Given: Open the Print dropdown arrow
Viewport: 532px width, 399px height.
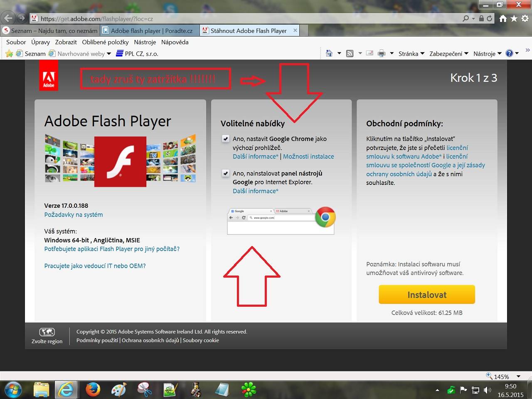Looking at the screenshot, I should click(392, 53).
